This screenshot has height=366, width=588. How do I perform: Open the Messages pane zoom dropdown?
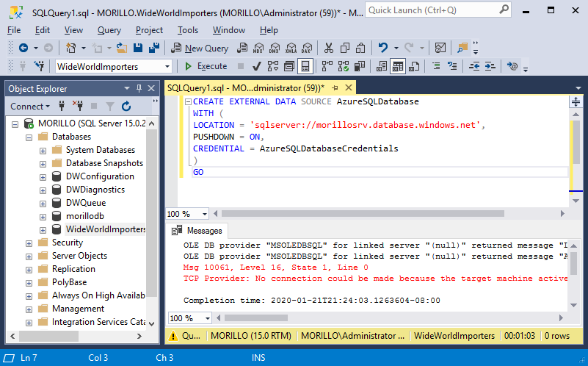click(207, 318)
